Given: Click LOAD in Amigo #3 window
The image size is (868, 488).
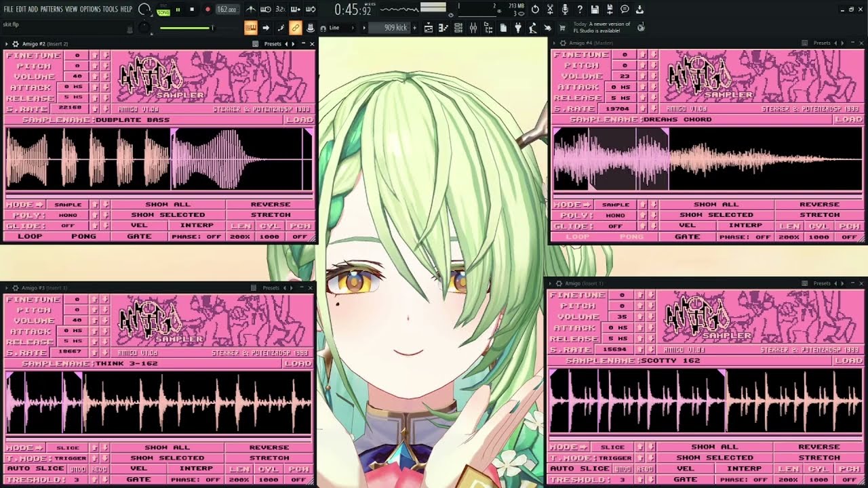Looking at the screenshot, I should 298,363.
